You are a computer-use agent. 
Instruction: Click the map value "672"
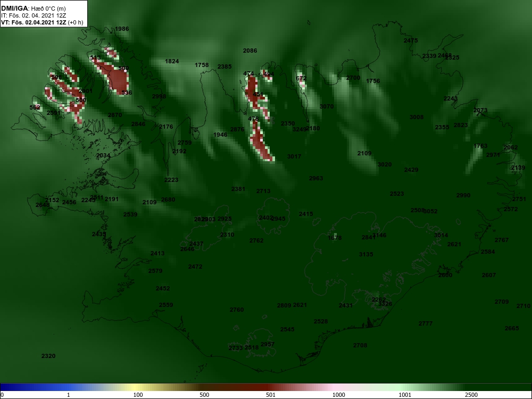pos(301,78)
